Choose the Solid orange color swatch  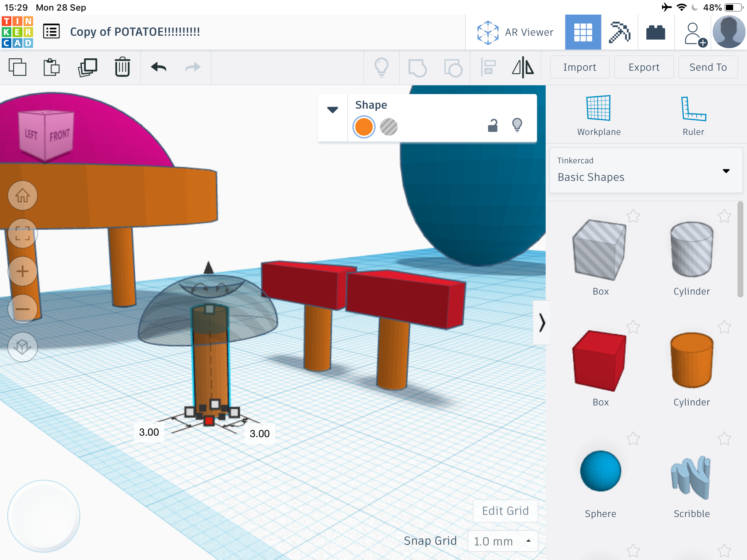point(364,127)
